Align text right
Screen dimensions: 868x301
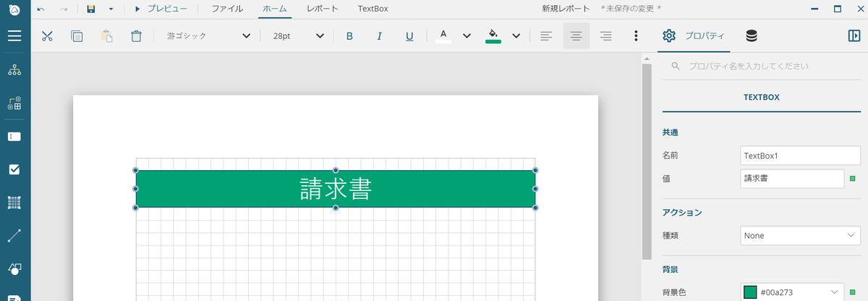click(606, 35)
